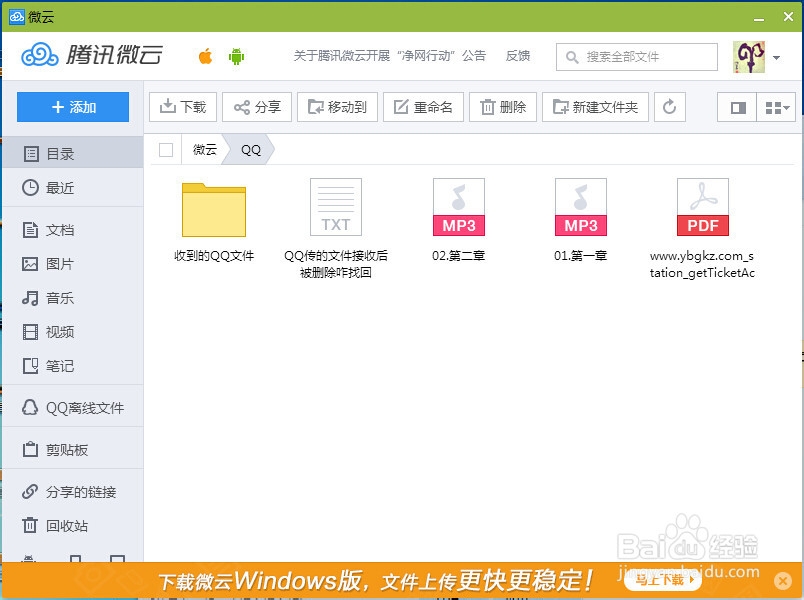The height and width of the screenshot is (600, 804).
Task: Open 最近 recent in sidebar
Action: 73,188
